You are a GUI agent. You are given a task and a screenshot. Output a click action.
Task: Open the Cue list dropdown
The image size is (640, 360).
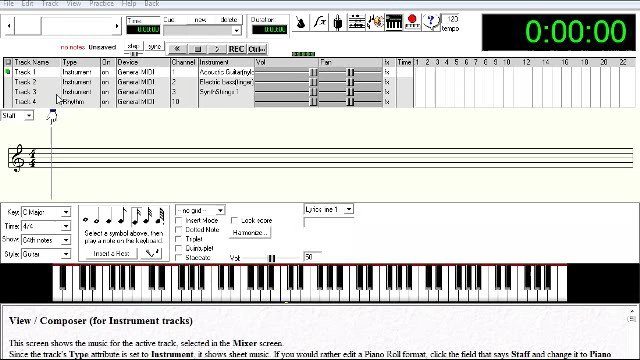click(x=236, y=31)
